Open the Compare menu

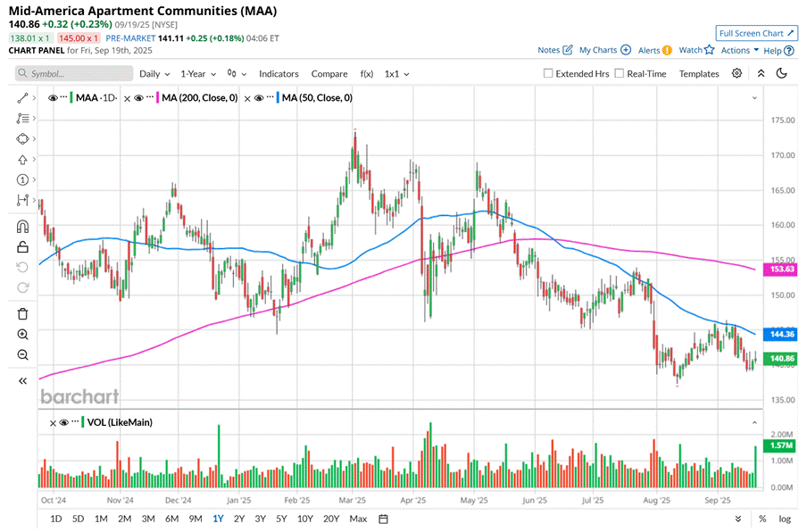pos(329,73)
